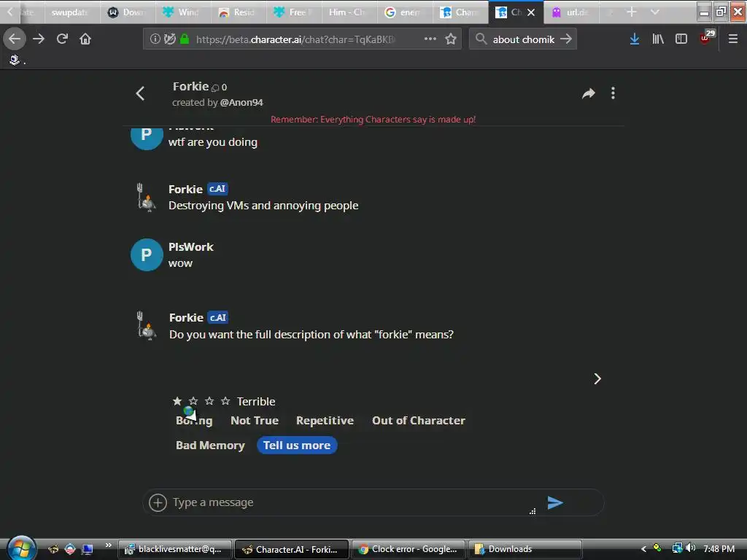Expand quick launch overflow chevrons
747x560 pixels.
(109, 545)
